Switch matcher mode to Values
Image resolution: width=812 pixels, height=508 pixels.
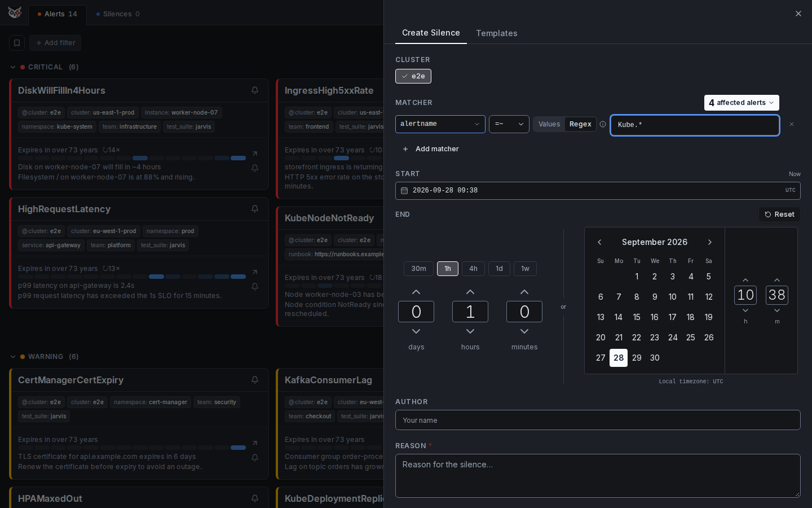point(549,124)
